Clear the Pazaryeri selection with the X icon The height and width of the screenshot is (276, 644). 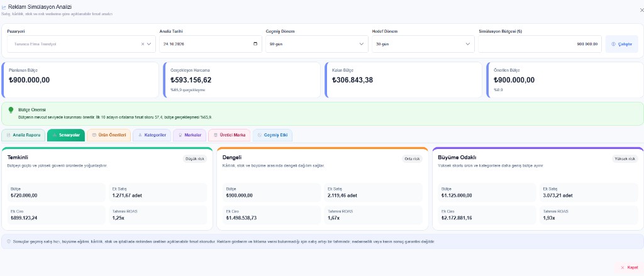tap(143, 44)
